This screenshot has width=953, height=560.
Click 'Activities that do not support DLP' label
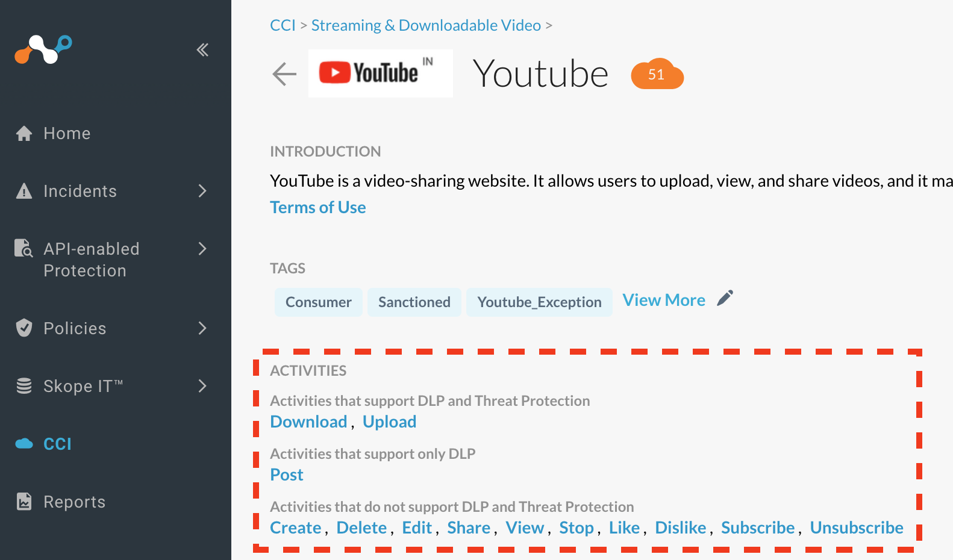(452, 506)
